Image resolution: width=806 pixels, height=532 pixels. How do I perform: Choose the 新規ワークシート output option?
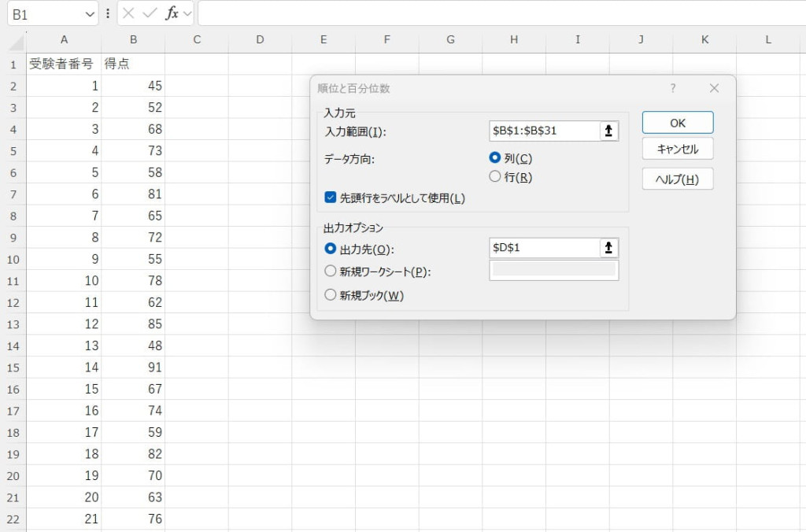click(331, 272)
